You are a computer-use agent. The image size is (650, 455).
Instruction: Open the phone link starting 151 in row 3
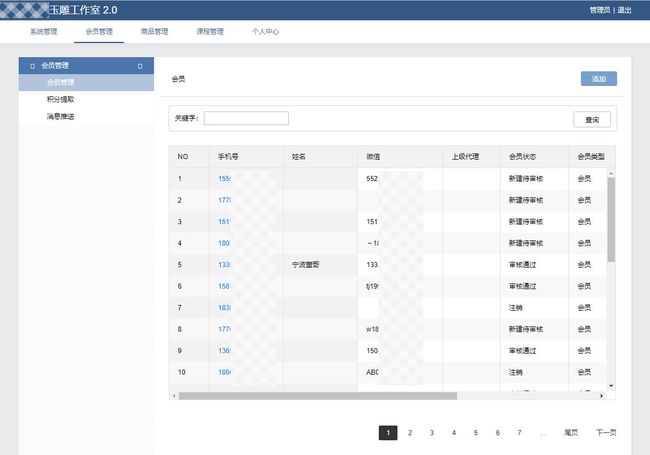[x=224, y=222]
